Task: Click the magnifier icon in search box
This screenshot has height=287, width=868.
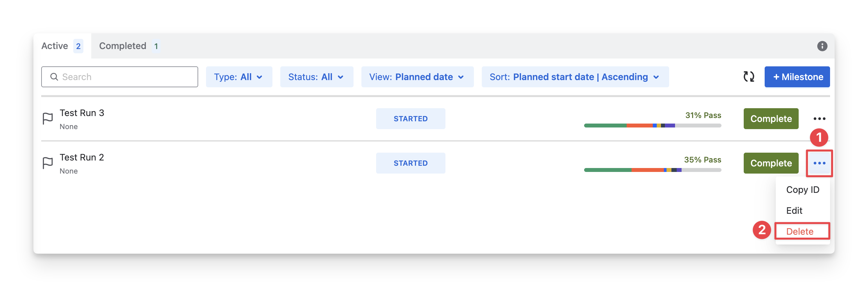Action: click(54, 77)
